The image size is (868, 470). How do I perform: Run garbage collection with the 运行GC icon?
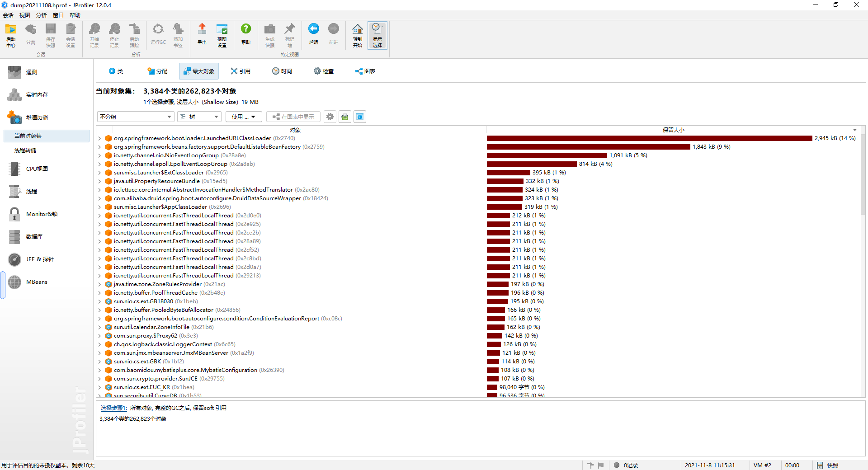tap(158, 34)
